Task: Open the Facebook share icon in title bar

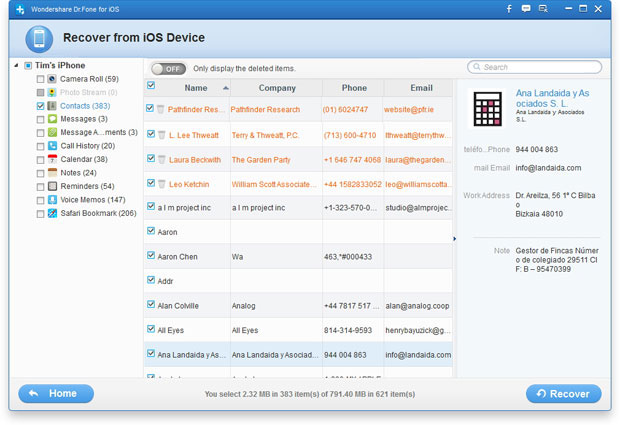Action: point(509,9)
